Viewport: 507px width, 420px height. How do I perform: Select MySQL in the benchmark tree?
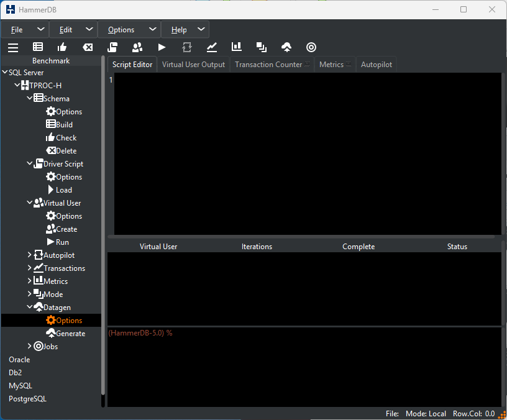click(x=21, y=386)
